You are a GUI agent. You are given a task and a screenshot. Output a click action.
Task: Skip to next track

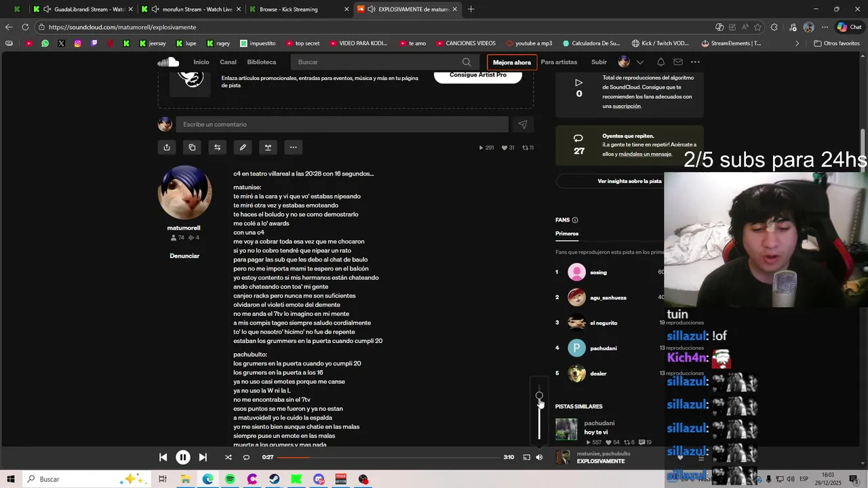203,457
